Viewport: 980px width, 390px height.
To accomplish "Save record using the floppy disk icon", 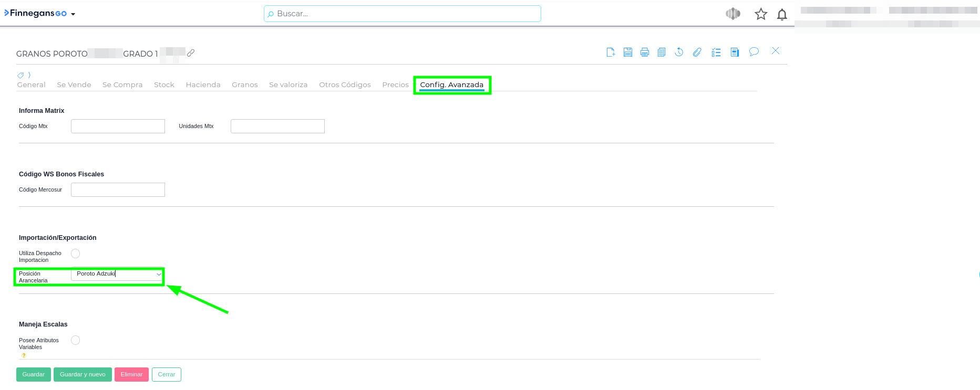I will pyautogui.click(x=628, y=52).
